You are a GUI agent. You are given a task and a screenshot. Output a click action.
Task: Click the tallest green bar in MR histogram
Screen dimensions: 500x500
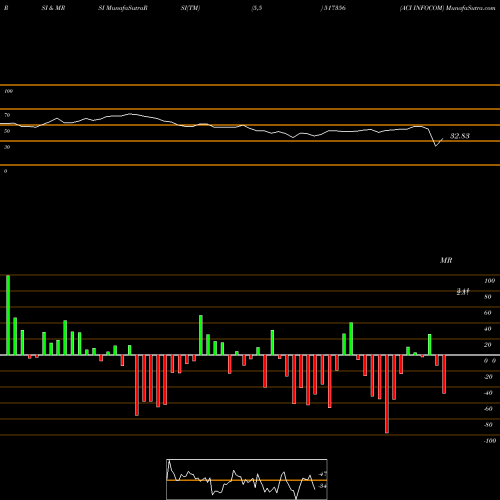[x=8, y=315]
